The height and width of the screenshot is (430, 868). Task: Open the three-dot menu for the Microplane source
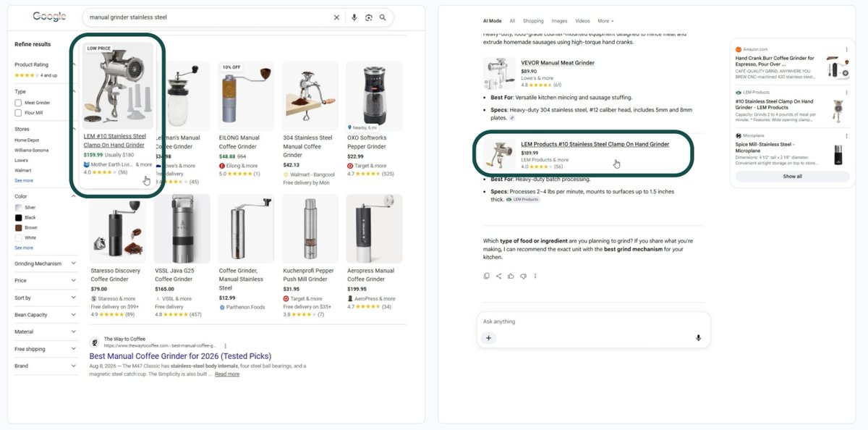[847, 135]
